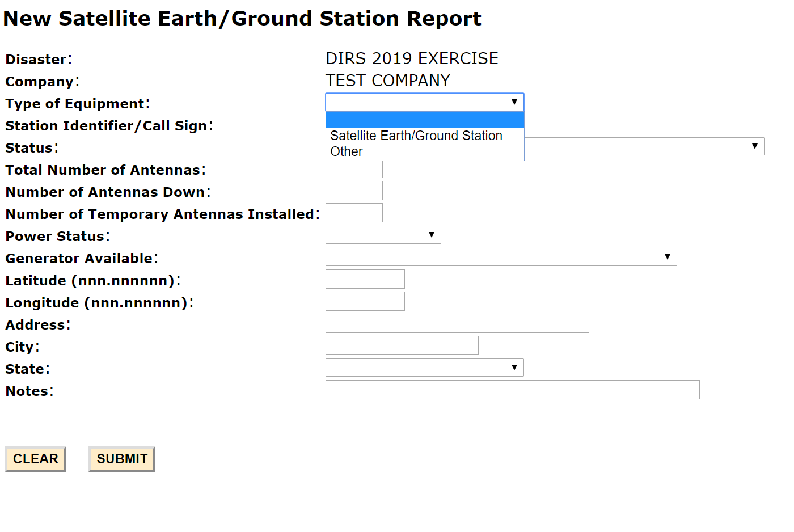Select the blank highlighted equipment option
The width and height of the screenshot is (794, 532).
pos(424,120)
